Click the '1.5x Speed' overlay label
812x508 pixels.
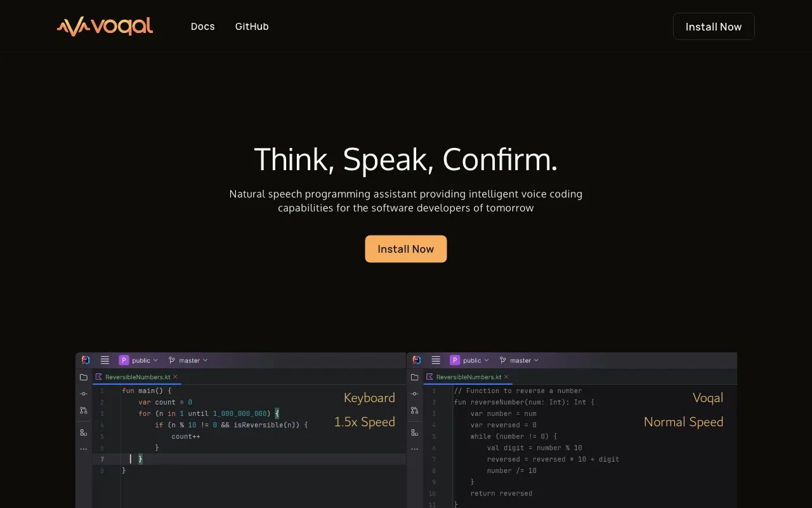coord(365,422)
